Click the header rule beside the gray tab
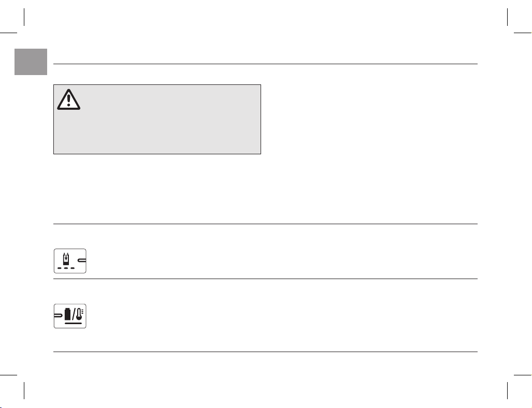This screenshot has height=408, width=532. tap(265, 64)
